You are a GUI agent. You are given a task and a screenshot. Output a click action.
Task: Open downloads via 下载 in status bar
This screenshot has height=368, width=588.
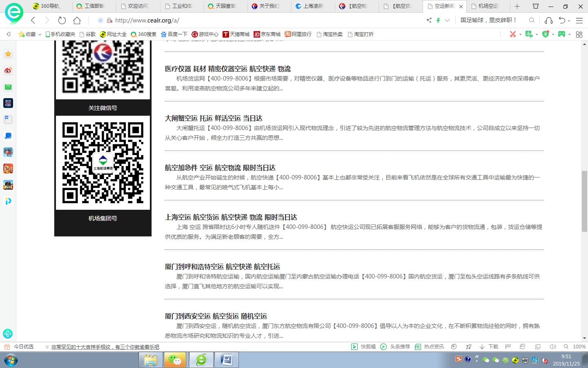click(489, 347)
